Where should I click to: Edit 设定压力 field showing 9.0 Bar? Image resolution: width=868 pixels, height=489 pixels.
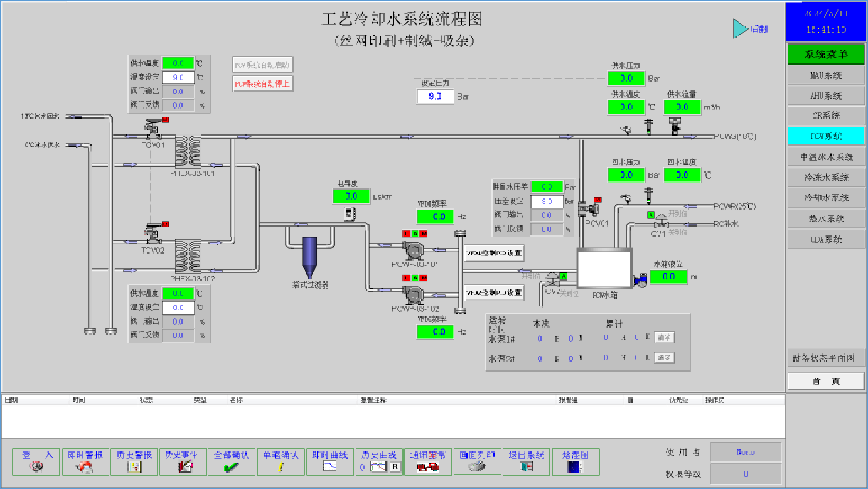pyautogui.click(x=435, y=96)
